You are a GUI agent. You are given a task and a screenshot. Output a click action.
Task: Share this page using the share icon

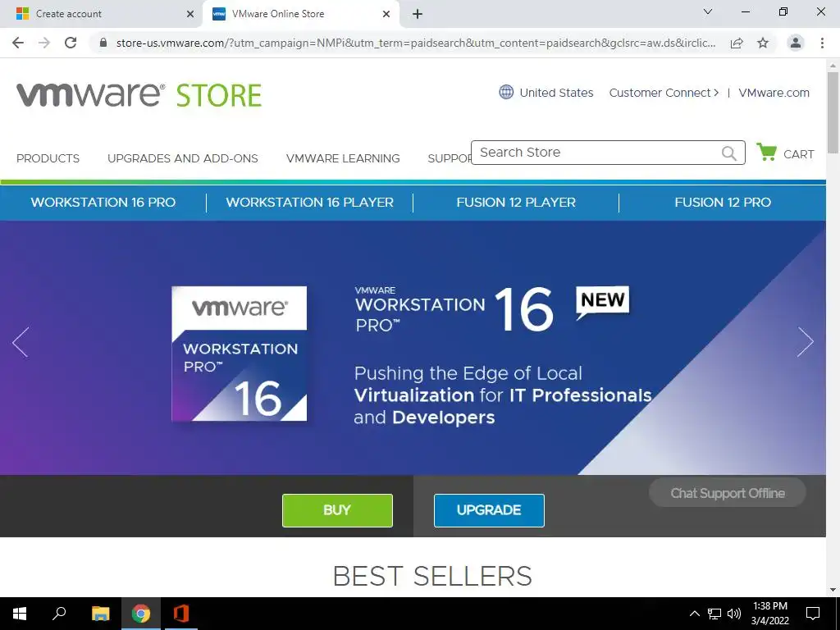click(737, 43)
